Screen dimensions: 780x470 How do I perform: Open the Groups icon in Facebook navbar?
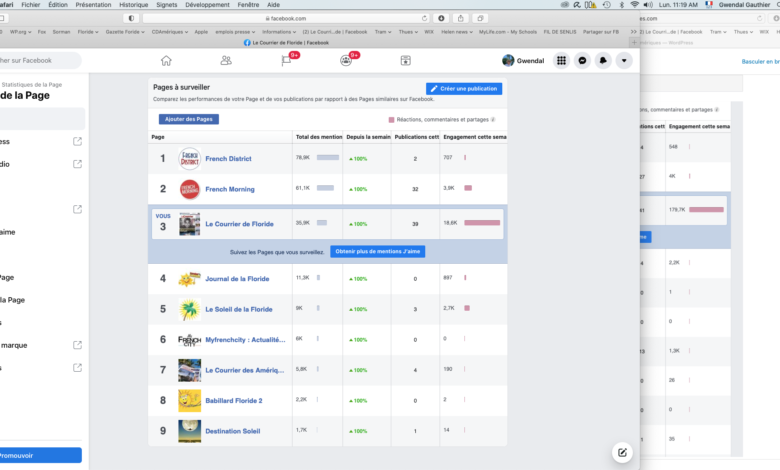346,61
